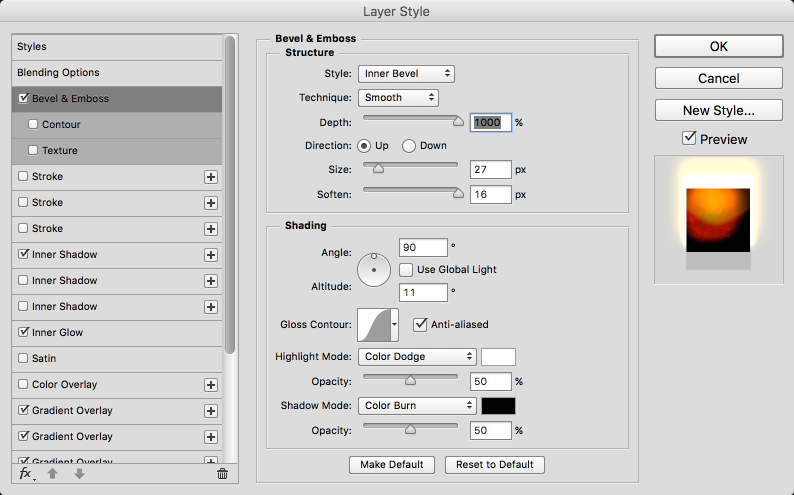The image size is (794, 495).
Task: Click plus icon beside first Stroke
Action: [211, 177]
